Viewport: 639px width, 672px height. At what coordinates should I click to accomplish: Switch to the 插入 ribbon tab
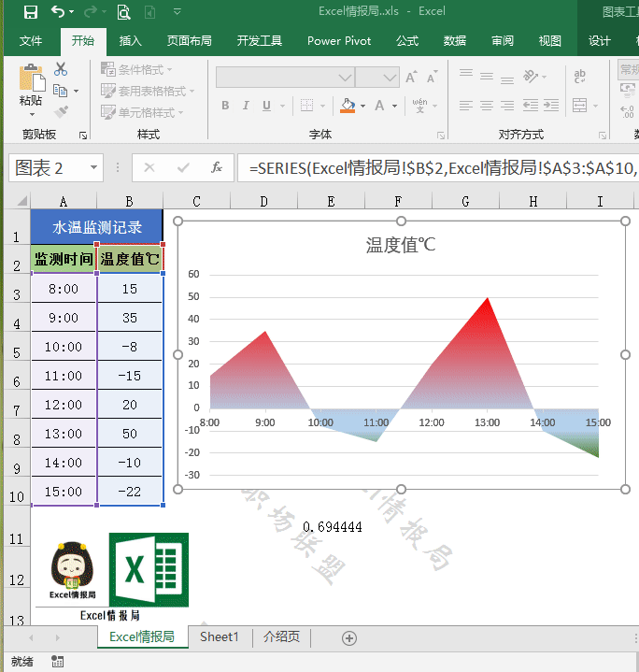tap(130, 41)
